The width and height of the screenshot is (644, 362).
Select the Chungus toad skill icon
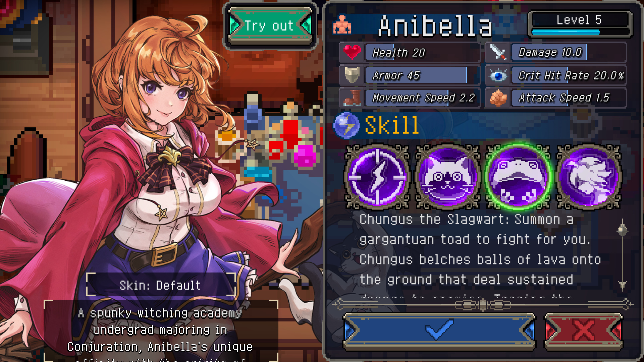click(518, 177)
